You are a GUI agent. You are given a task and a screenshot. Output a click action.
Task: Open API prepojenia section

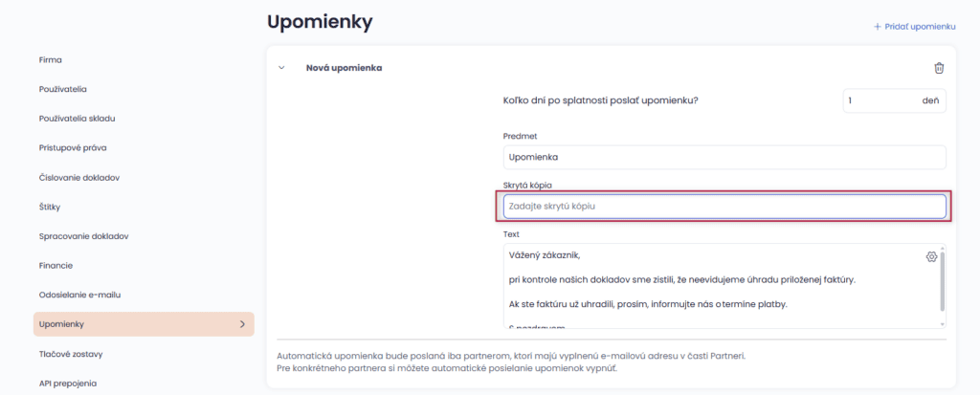[68, 384]
